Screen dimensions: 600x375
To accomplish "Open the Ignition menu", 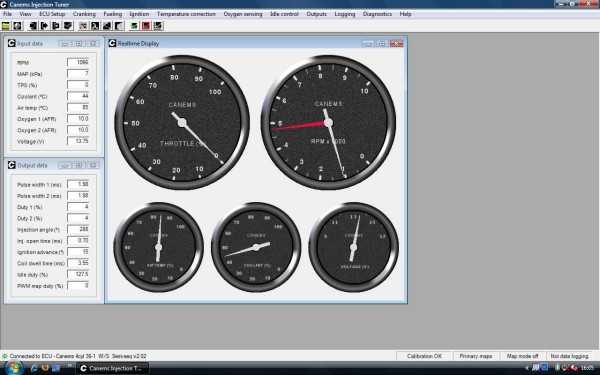I will click(139, 14).
